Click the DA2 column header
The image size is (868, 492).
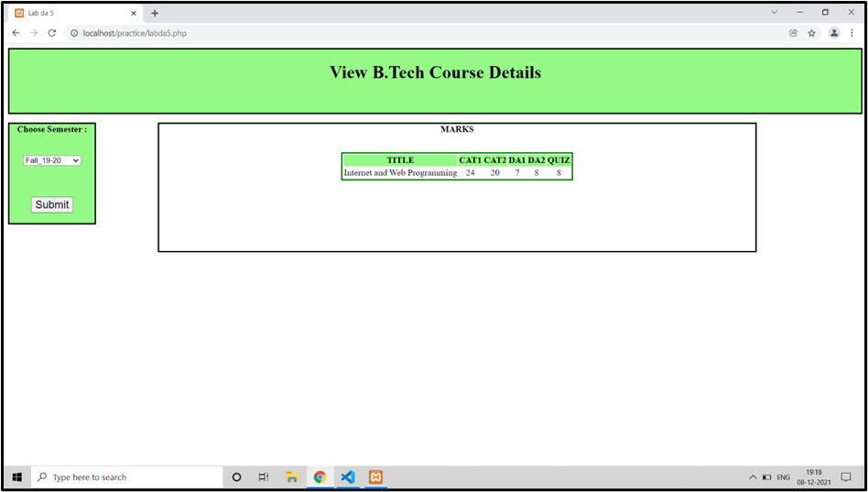pyautogui.click(x=537, y=160)
